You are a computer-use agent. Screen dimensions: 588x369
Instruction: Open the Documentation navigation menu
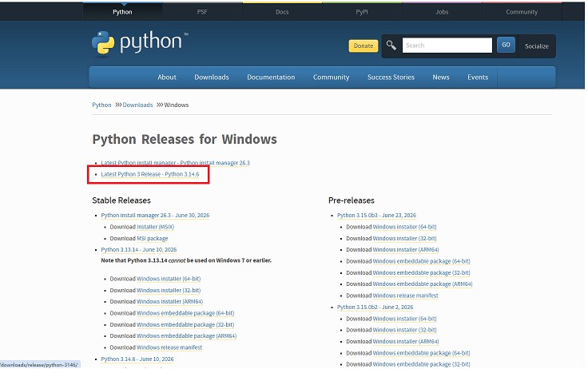click(271, 77)
